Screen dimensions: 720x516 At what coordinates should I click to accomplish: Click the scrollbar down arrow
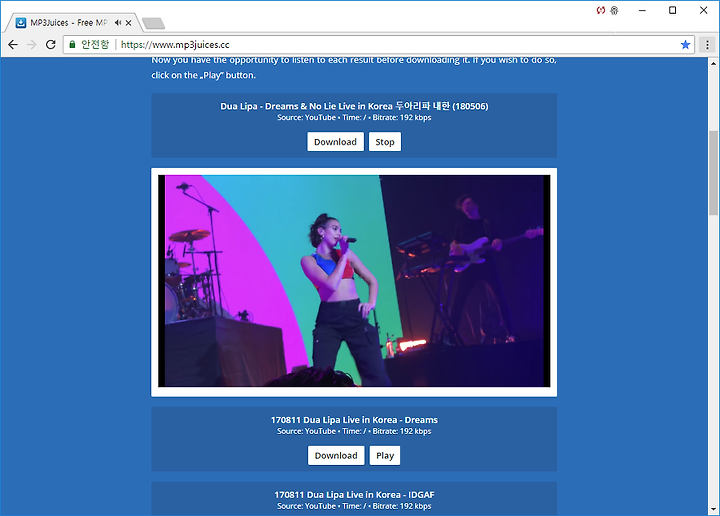(713, 509)
